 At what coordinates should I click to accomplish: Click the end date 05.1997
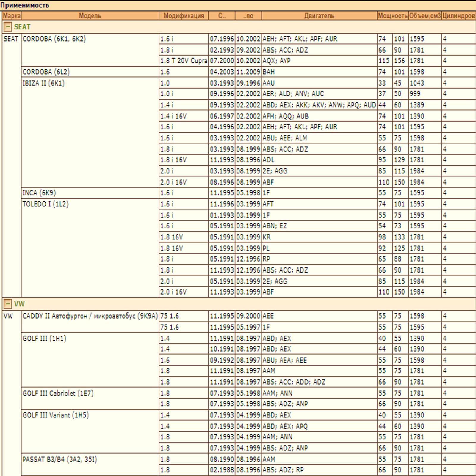248,327
